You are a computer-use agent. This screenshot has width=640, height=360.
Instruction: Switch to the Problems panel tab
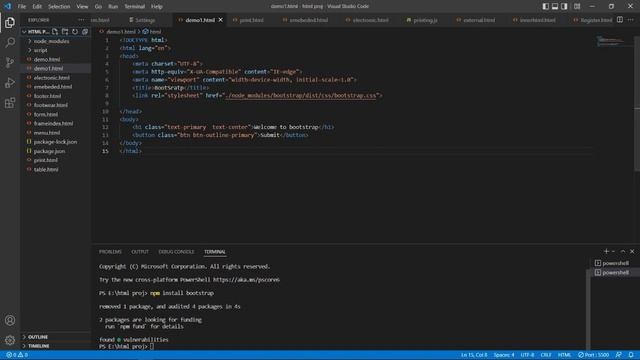(x=110, y=252)
